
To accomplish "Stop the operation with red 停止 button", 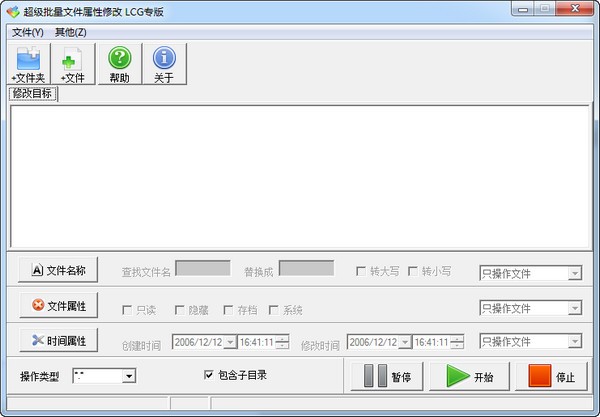I will 551,377.
